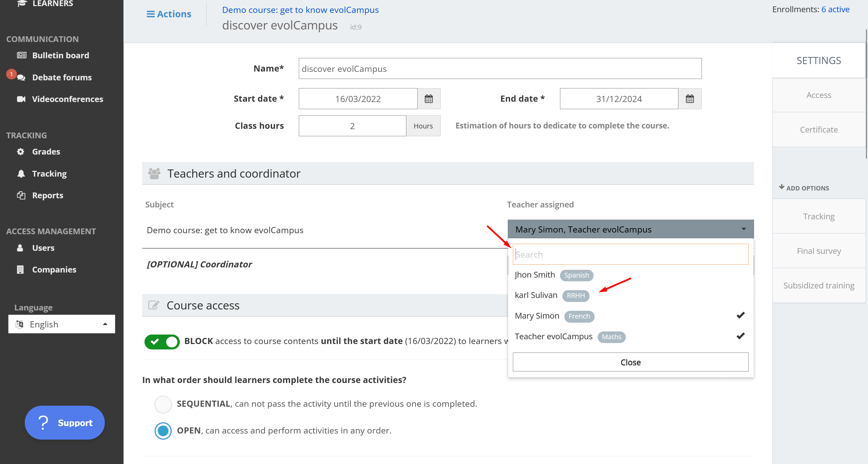Open the 6 active enrollments link
Screen dimensions: 868x464
tap(835, 9)
